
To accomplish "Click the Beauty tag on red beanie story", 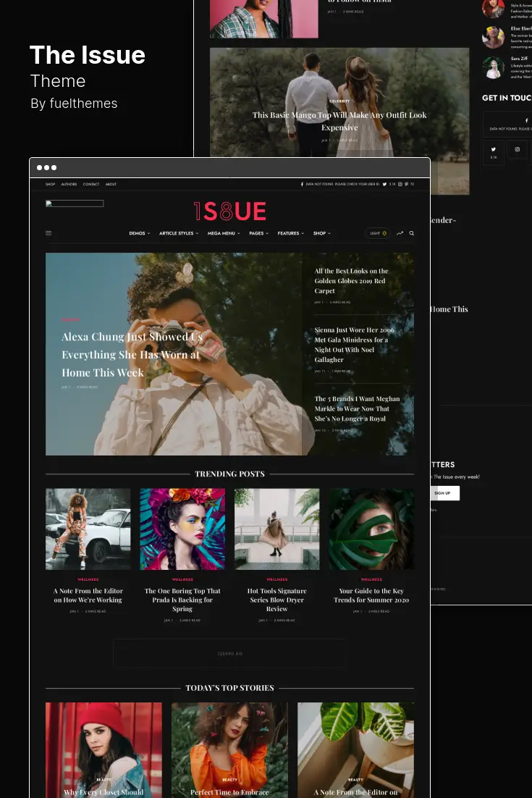I will tap(104, 780).
